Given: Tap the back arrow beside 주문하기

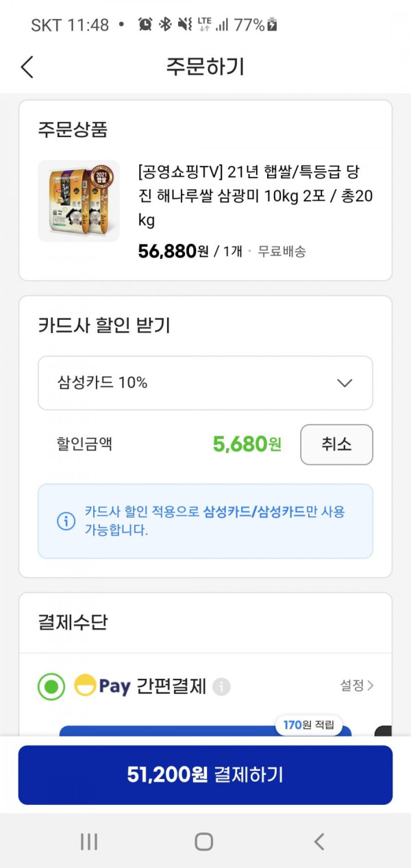Looking at the screenshot, I should tap(27, 67).
